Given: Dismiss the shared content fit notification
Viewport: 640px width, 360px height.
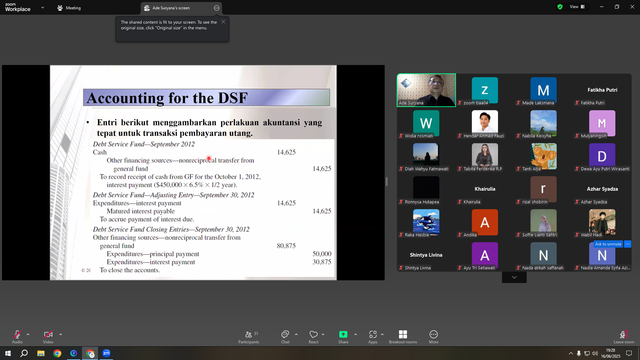Looking at the screenshot, I should pos(223,22).
